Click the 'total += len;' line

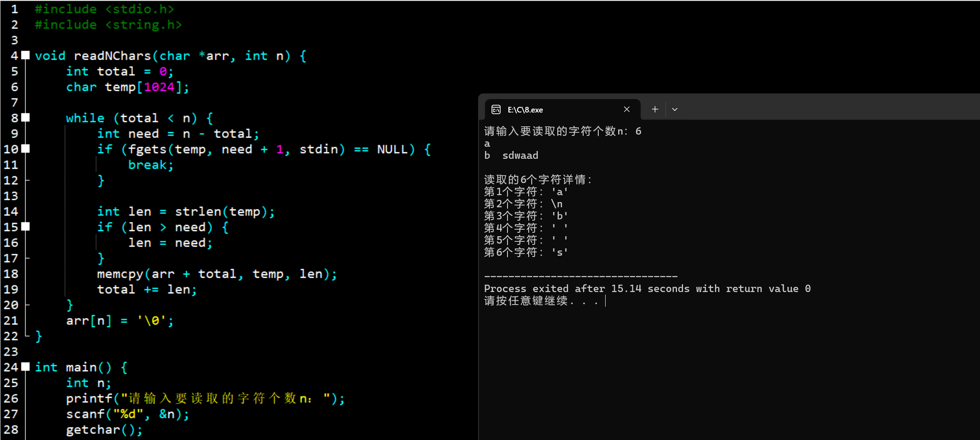[147, 289]
